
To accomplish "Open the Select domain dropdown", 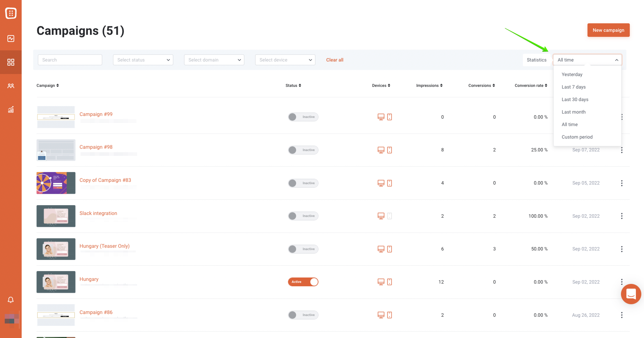I will (214, 60).
